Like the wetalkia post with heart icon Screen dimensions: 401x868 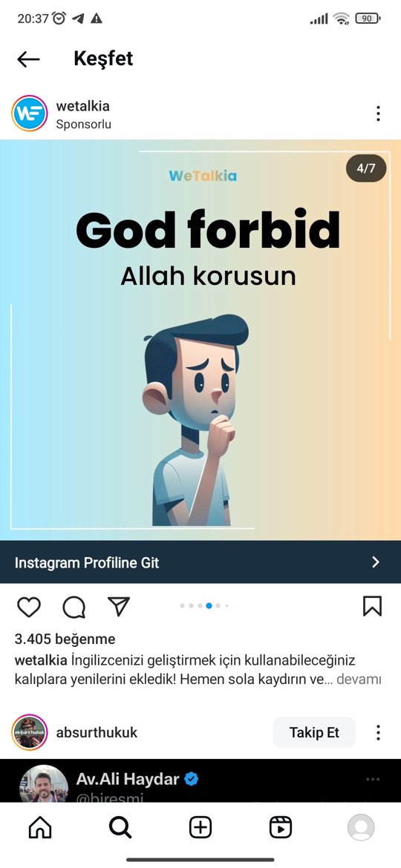coord(29,607)
